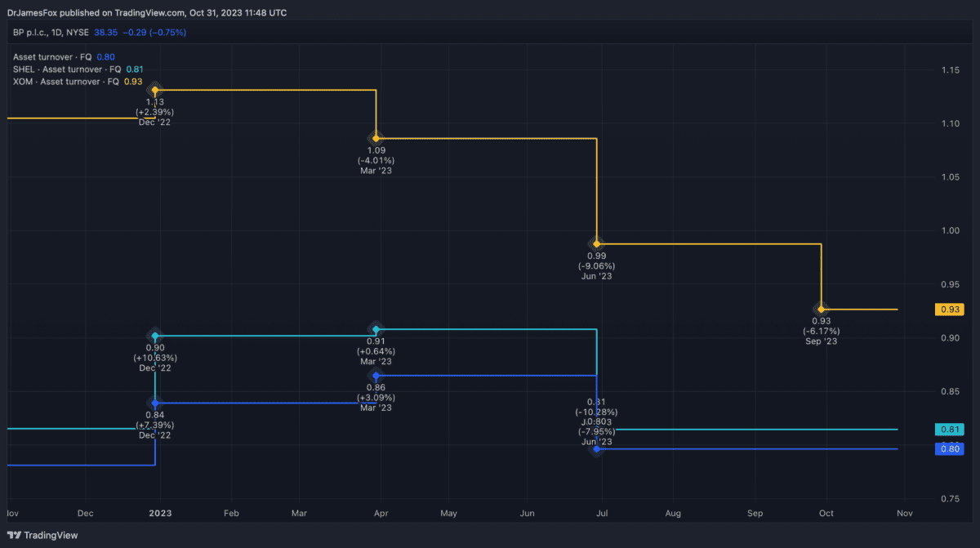Click the blue 0.80 price label
The width and height of the screenshot is (980, 548).
(948, 448)
